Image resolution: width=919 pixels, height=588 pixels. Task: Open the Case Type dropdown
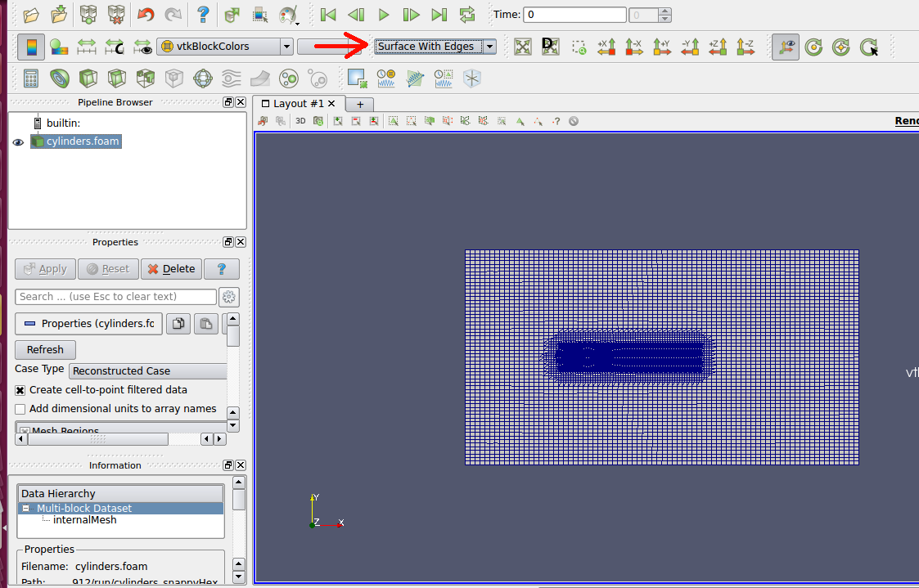(x=147, y=370)
